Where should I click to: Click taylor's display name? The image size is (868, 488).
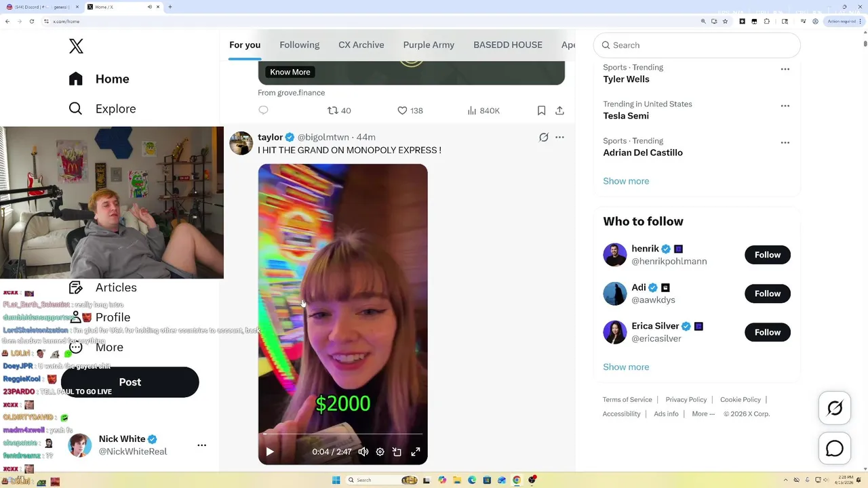tap(270, 137)
